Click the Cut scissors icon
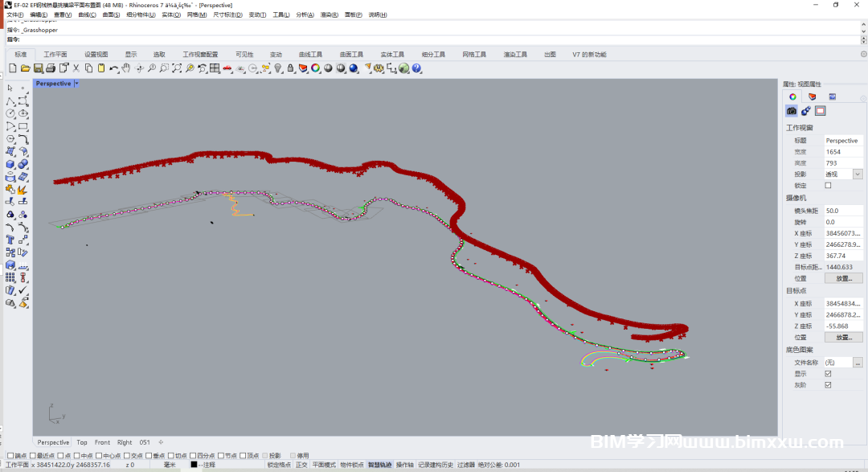This screenshot has height=472, width=868. [x=76, y=68]
